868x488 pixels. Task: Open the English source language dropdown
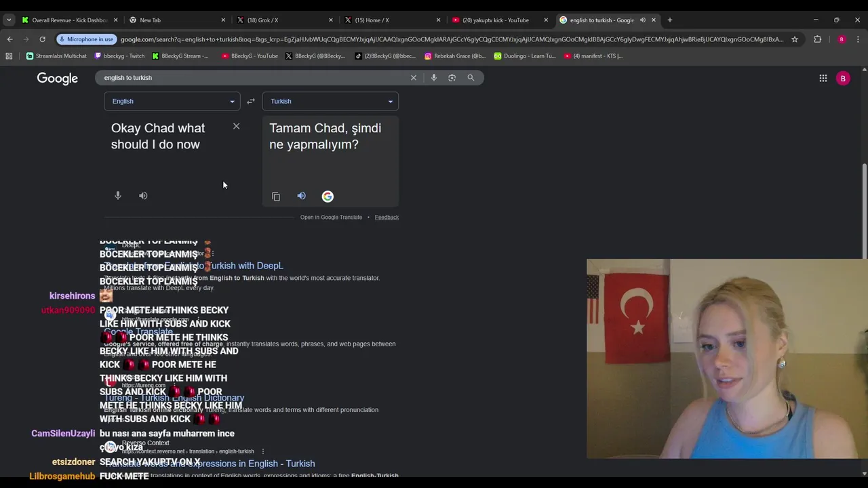(x=172, y=101)
